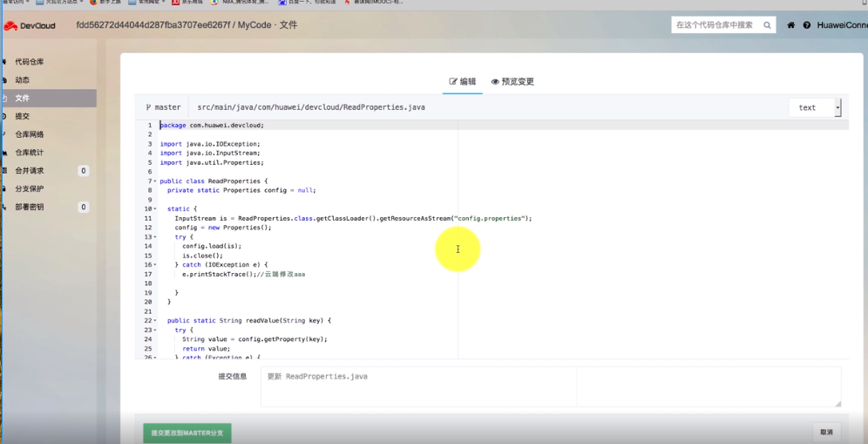Click the 仓库统计 chart icon
Viewport: 868px width, 444px height.
coord(4,153)
